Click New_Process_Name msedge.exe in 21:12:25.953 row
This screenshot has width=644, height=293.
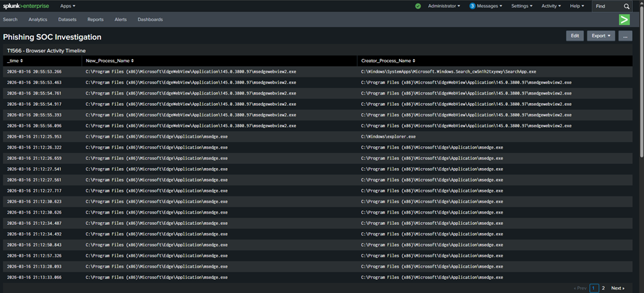pos(157,136)
